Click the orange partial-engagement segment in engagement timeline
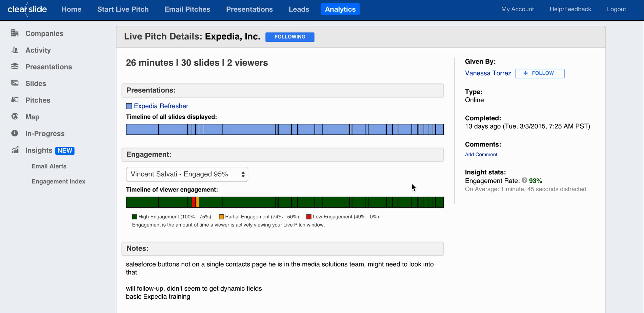Viewport: 644px width, 313px height. 197,202
